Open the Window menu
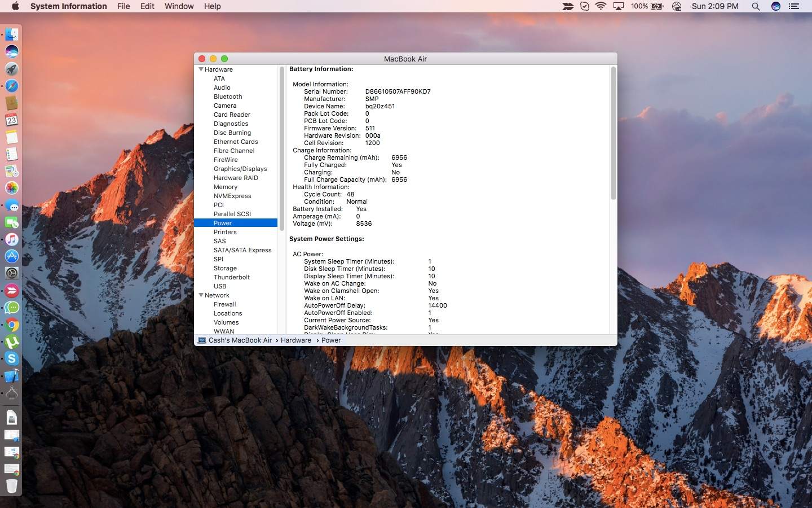812x508 pixels. [x=179, y=6]
